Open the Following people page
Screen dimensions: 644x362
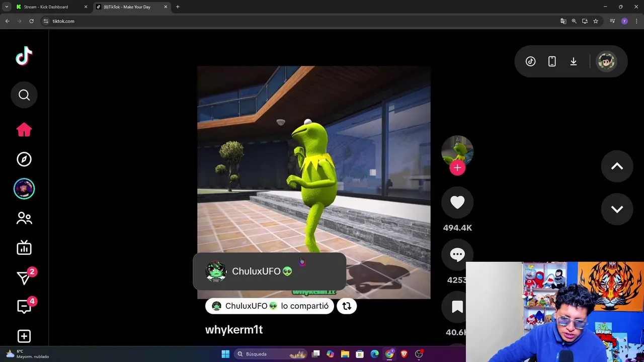(24, 218)
